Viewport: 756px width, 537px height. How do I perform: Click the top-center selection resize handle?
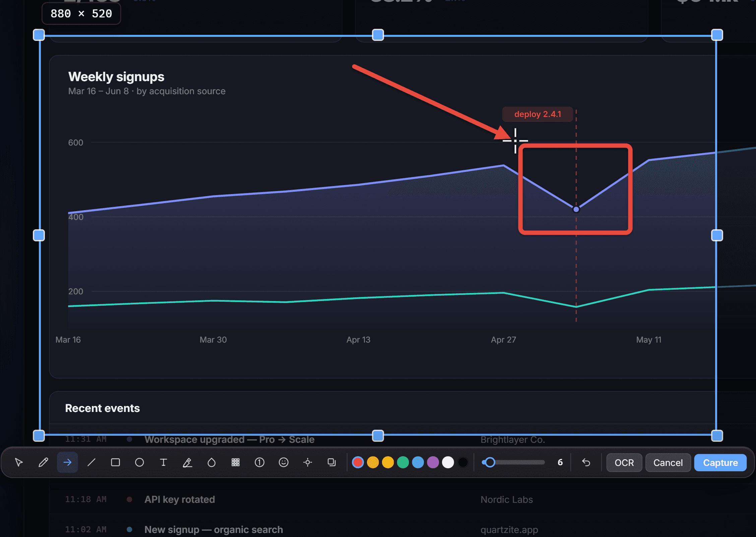pos(378,35)
